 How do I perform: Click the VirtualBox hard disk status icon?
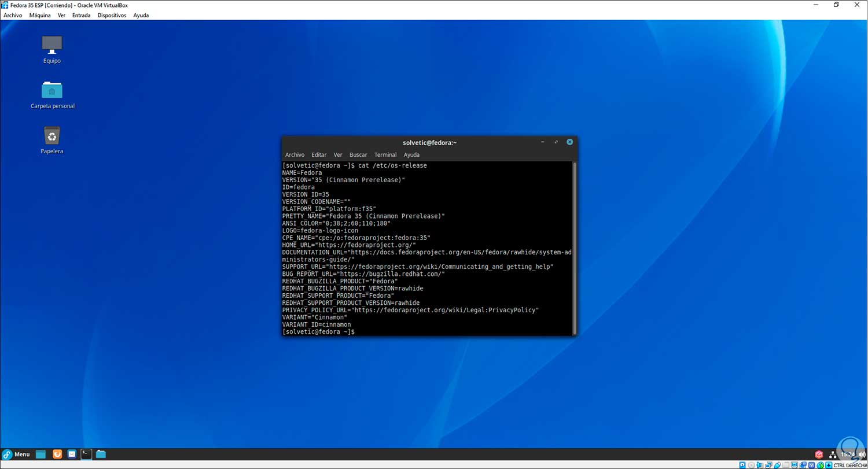pos(742,465)
